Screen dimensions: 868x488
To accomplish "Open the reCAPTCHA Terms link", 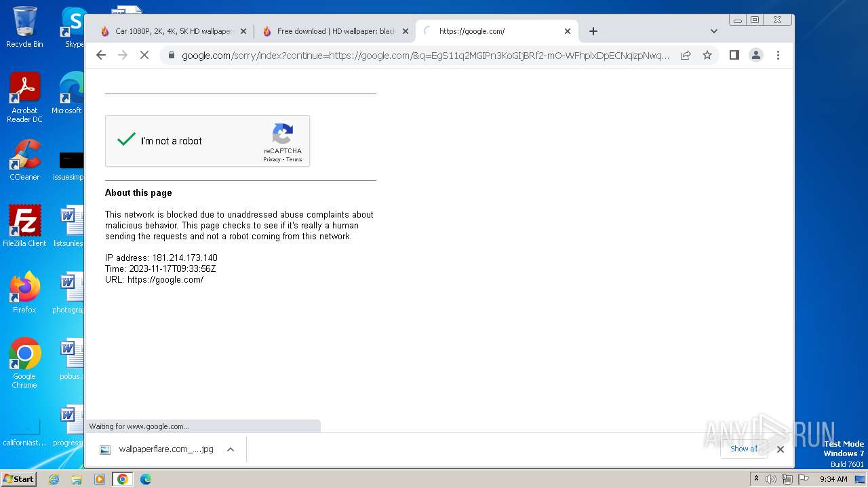I will click(x=294, y=159).
